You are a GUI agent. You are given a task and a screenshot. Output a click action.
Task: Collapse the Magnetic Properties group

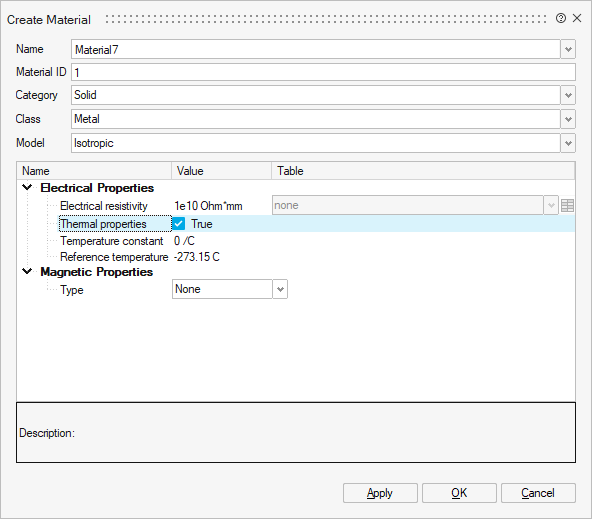click(27, 271)
